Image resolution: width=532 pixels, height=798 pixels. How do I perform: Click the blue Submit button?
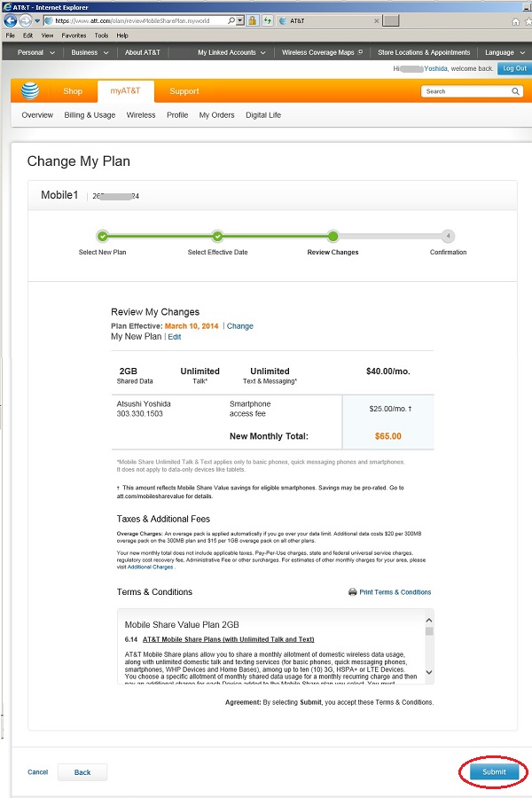pyautogui.click(x=494, y=771)
